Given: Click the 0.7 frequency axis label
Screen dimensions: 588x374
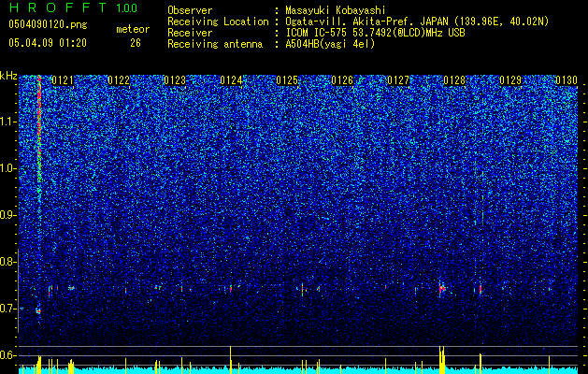Looking at the screenshot, I should point(8,309).
